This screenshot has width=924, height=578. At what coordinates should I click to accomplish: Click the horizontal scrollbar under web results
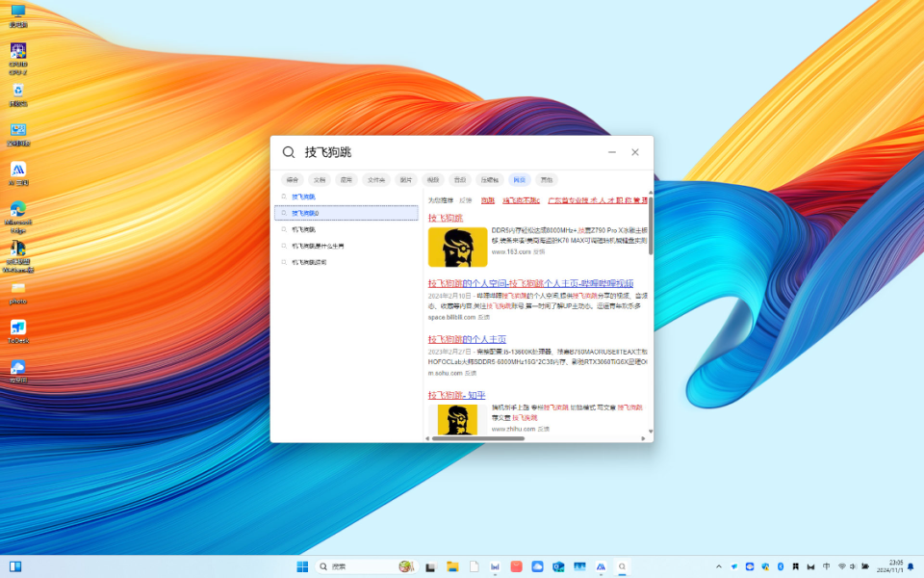point(478,438)
